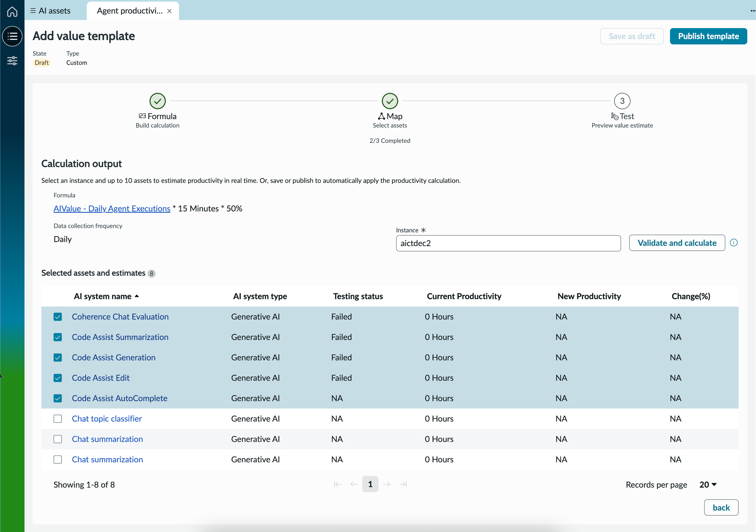Open the home icon in sidebar
This screenshot has height=532, width=756.
point(12,12)
